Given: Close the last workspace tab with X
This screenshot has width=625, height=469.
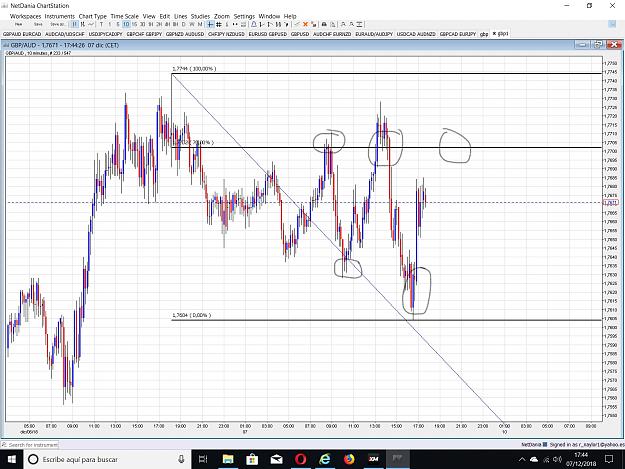Looking at the screenshot, I should click(494, 33).
